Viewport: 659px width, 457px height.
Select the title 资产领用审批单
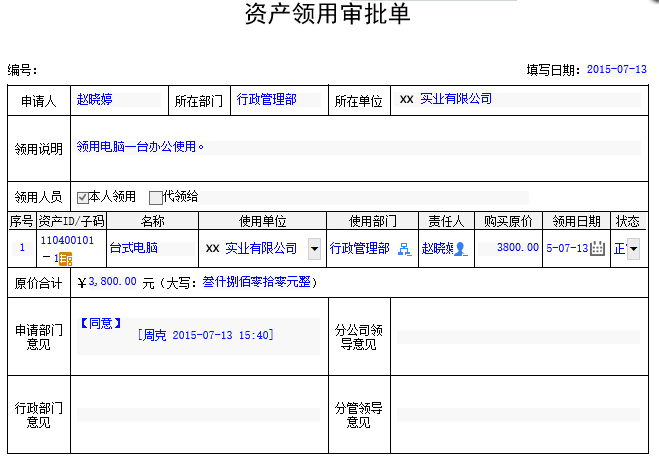click(x=328, y=13)
